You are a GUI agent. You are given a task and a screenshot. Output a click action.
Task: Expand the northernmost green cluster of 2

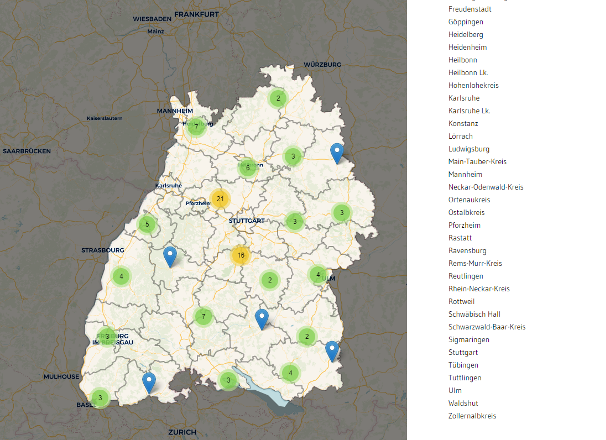278,98
